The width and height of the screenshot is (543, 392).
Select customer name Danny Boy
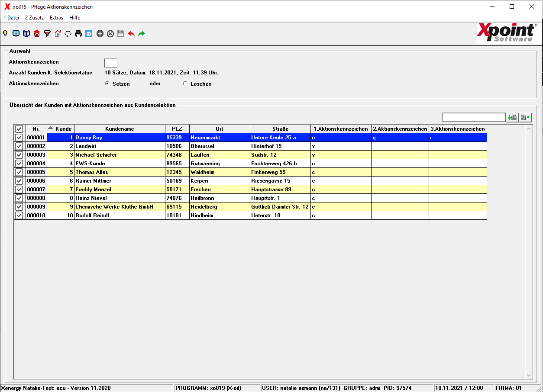pyautogui.click(x=89, y=138)
